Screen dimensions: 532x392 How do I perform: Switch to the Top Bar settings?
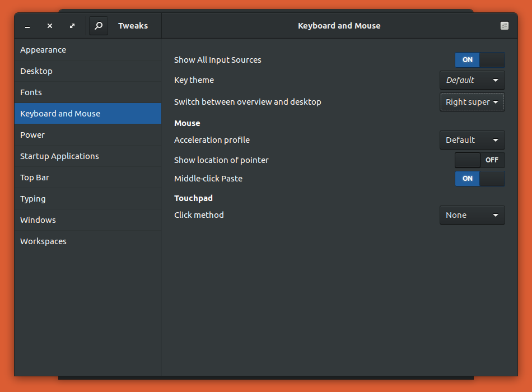click(x=88, y=178)
